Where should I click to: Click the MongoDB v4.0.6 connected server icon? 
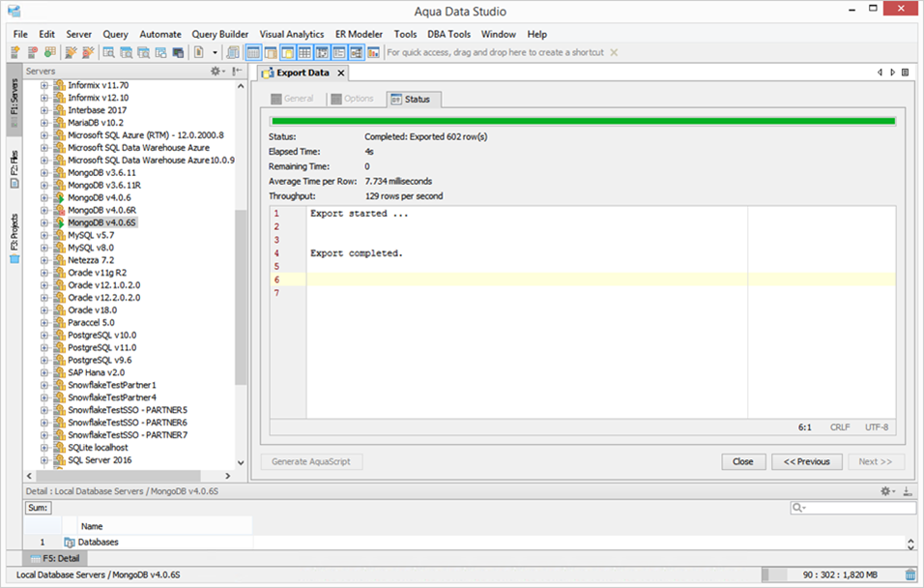(60, 197)
